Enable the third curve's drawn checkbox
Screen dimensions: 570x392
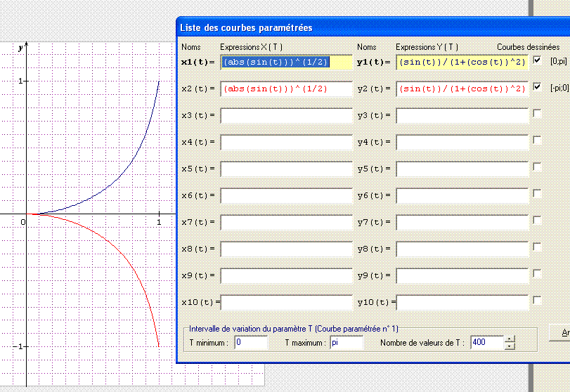pos(537,114)
